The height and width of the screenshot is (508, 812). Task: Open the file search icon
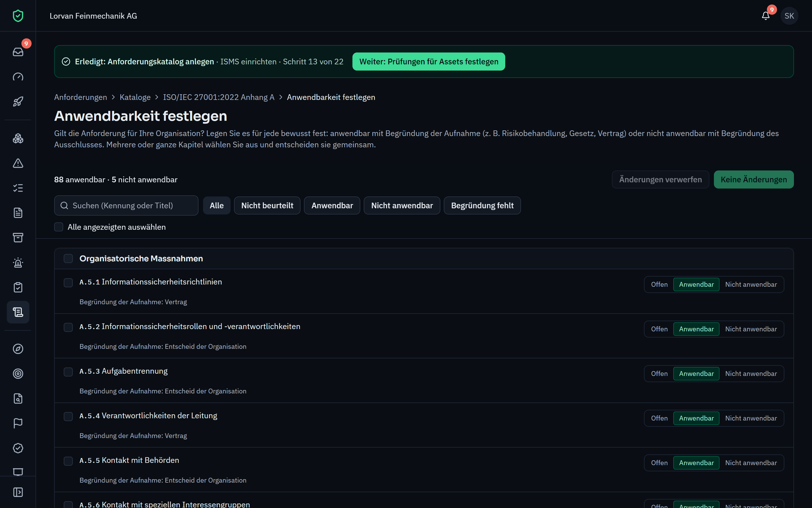click(18, 398)
